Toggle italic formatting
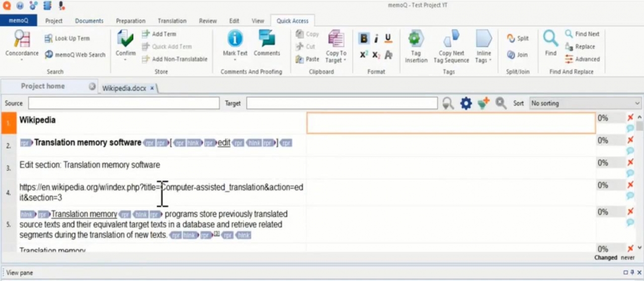This screenshot has height=281, width=644. coord(376,39)
